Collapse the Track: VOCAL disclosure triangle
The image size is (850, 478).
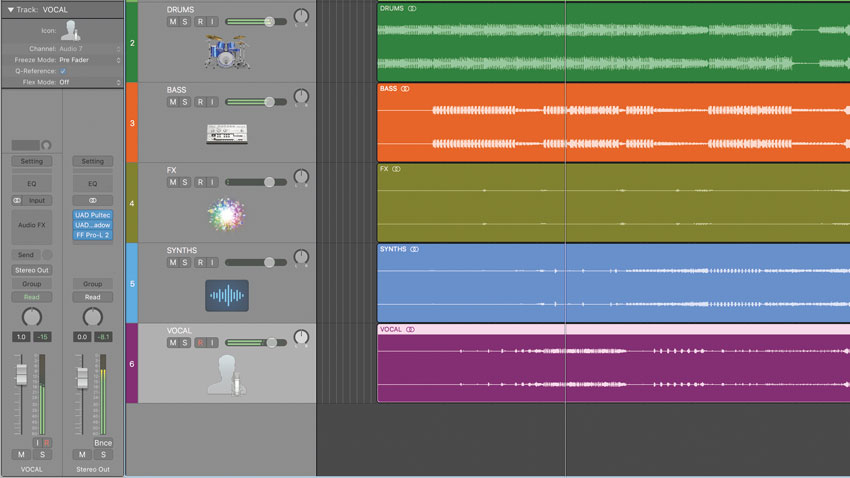pos(10,10)
